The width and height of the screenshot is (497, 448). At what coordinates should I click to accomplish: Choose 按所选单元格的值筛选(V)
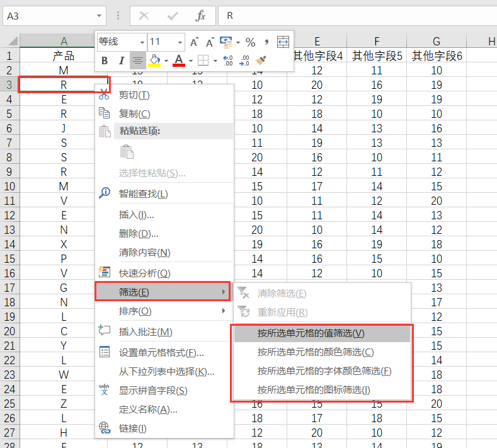coord(322,333)
